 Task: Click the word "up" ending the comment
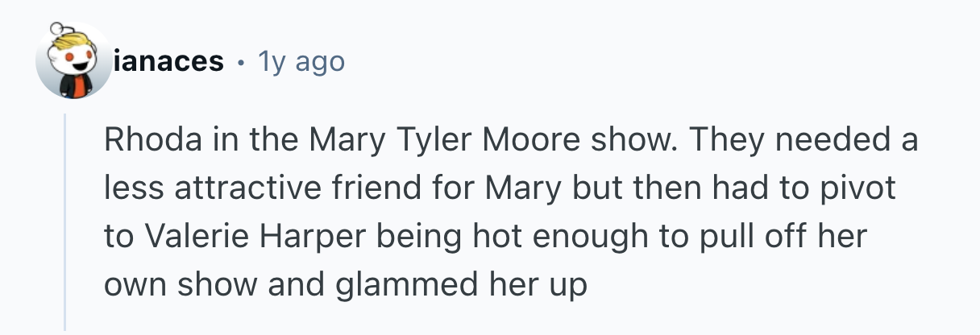567,286
